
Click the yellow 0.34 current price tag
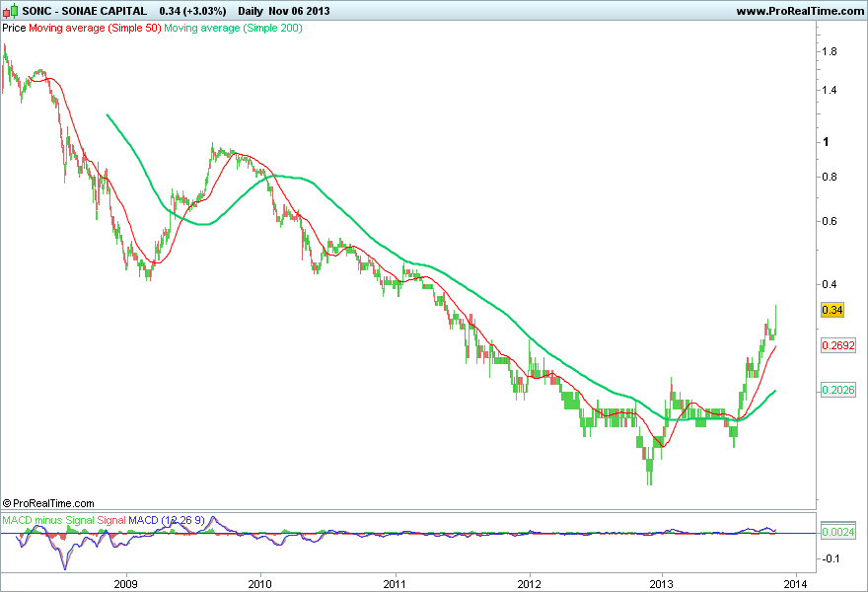[832, 310]
